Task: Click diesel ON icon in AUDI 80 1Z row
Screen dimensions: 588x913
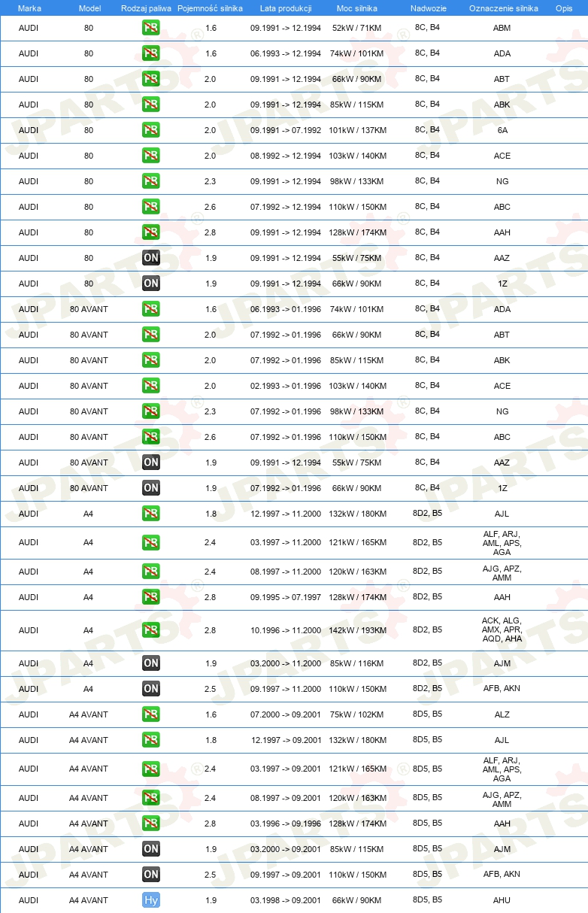Action: tap(150, 284)
